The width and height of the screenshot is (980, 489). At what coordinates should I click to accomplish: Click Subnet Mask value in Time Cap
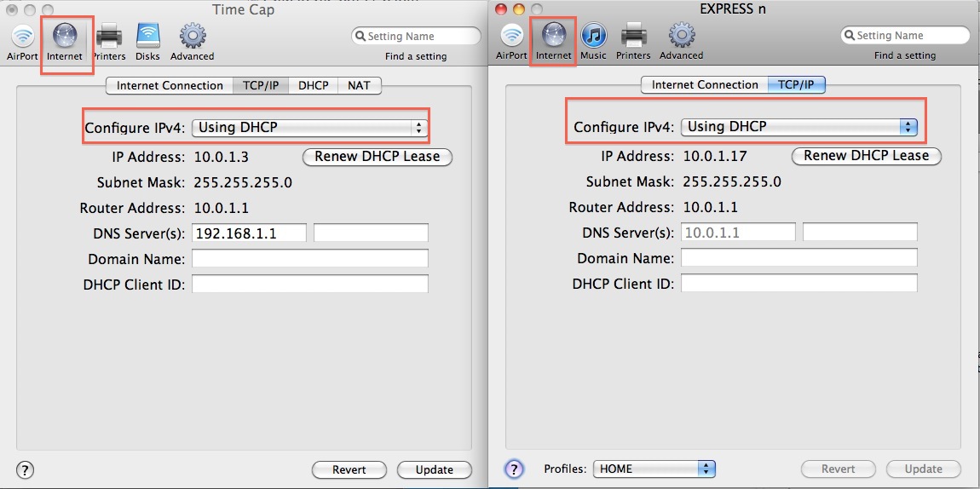(243, 182)
